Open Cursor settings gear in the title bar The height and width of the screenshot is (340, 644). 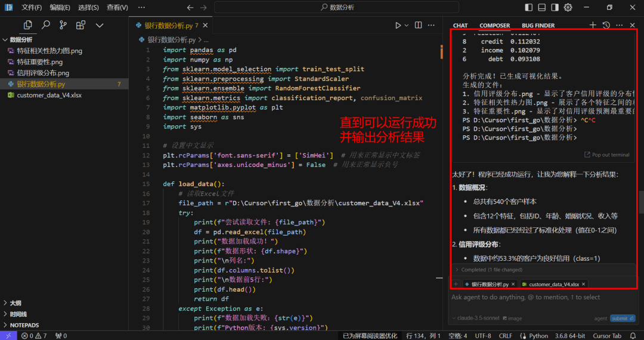568,7
